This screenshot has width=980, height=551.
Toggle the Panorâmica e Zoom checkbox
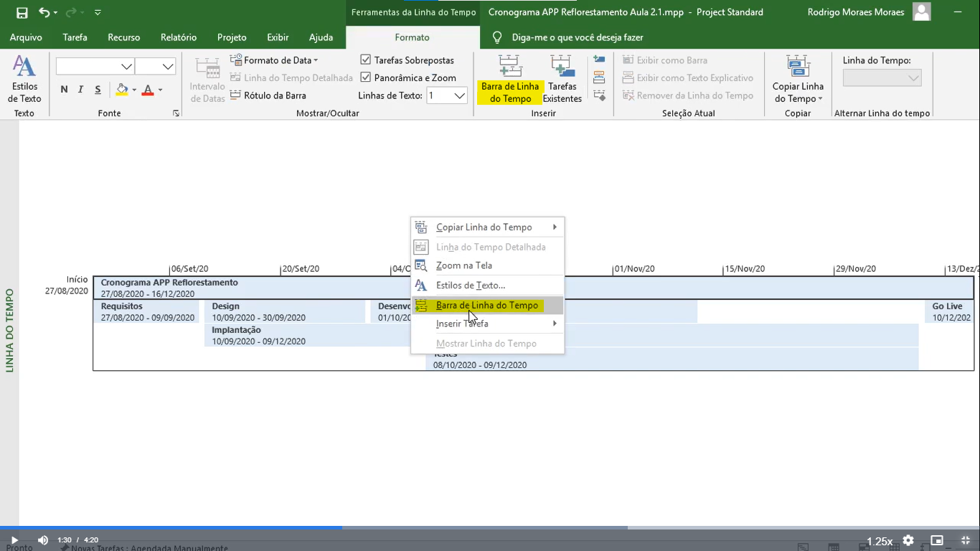point(366,77)
